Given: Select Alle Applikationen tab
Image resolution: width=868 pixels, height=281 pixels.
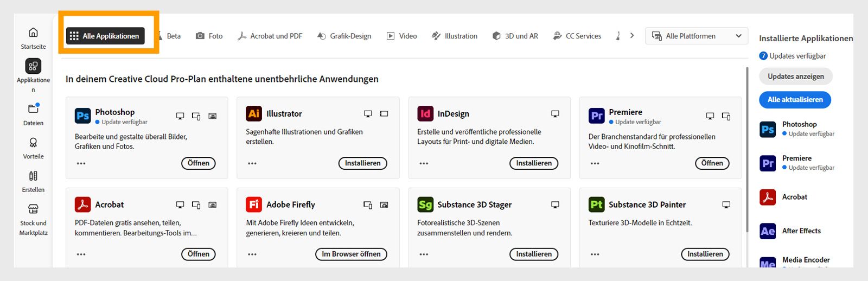Looking at the screenshot, I should coord(106,36).
